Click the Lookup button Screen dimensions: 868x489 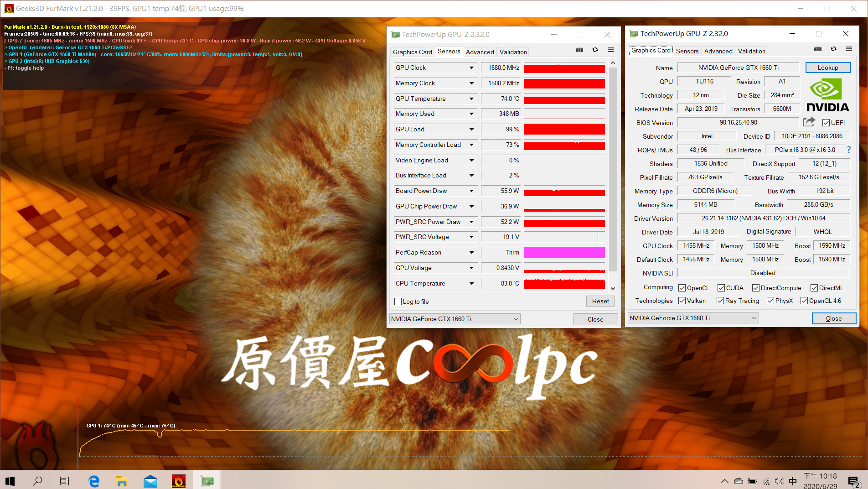click(828, 68)
